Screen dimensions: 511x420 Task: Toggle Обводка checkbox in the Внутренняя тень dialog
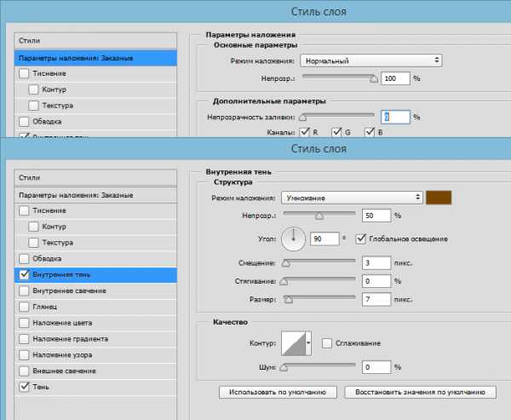[x=24, y=259]
